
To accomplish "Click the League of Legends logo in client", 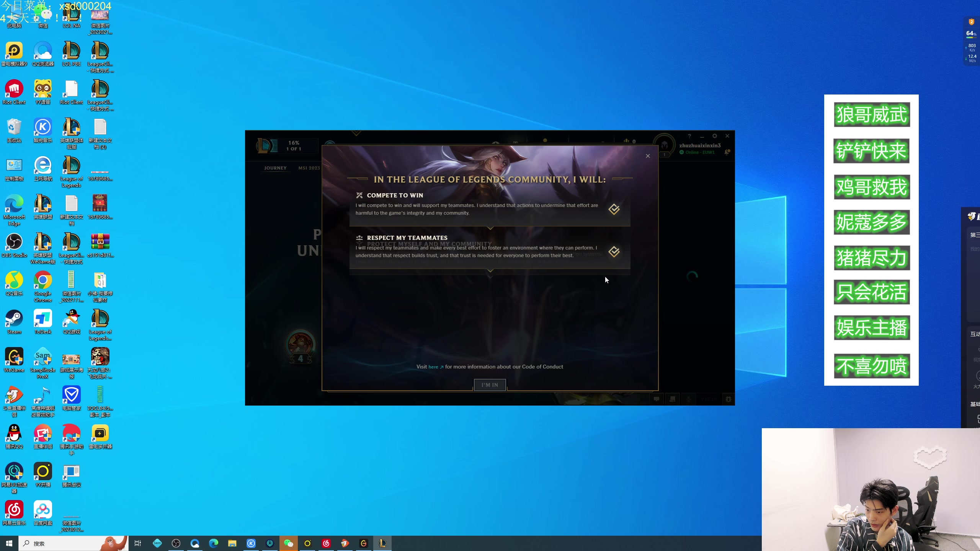I will [264, 145].
